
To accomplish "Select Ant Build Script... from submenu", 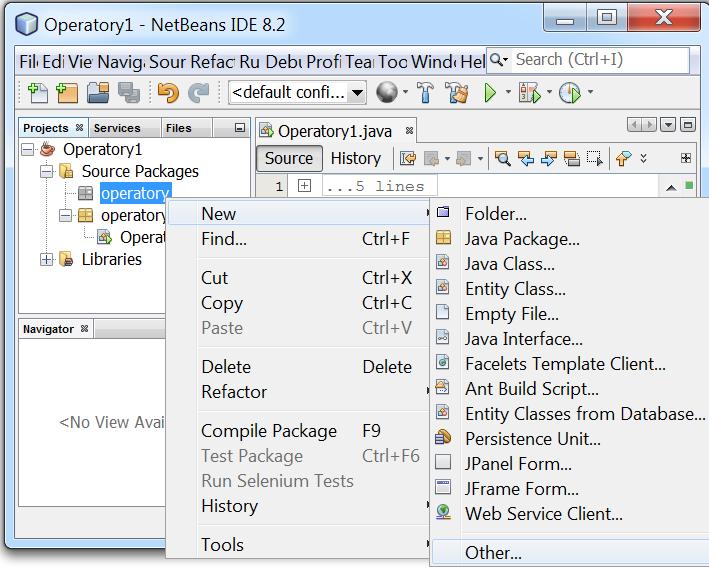I will [x=570, y=389].
